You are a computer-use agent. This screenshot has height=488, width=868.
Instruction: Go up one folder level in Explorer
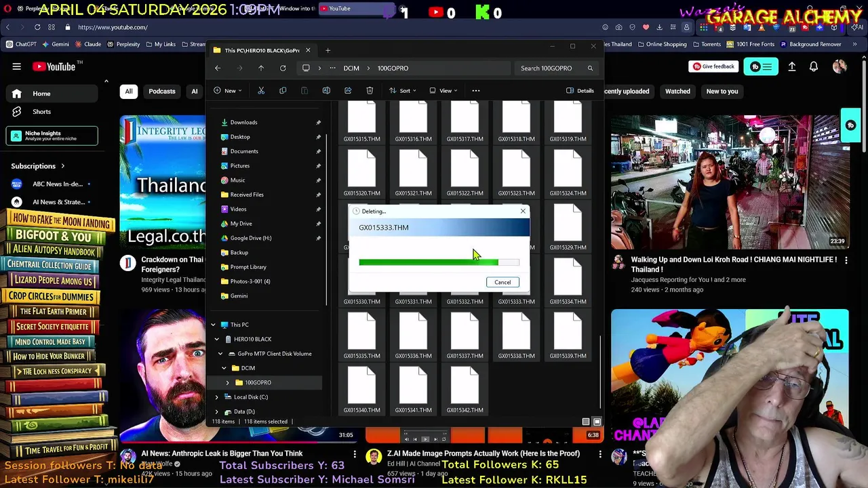pos(261,68)
